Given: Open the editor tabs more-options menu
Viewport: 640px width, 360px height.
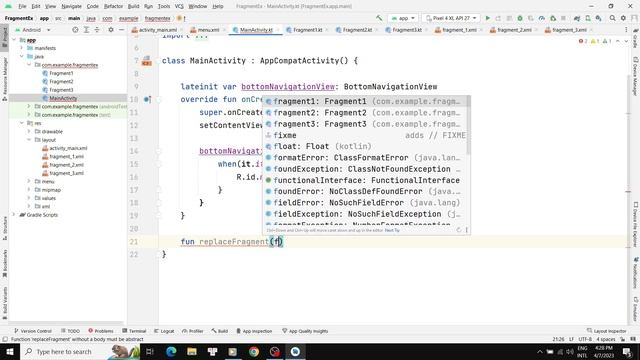Looking at the screenshot, I should (626, 30).
